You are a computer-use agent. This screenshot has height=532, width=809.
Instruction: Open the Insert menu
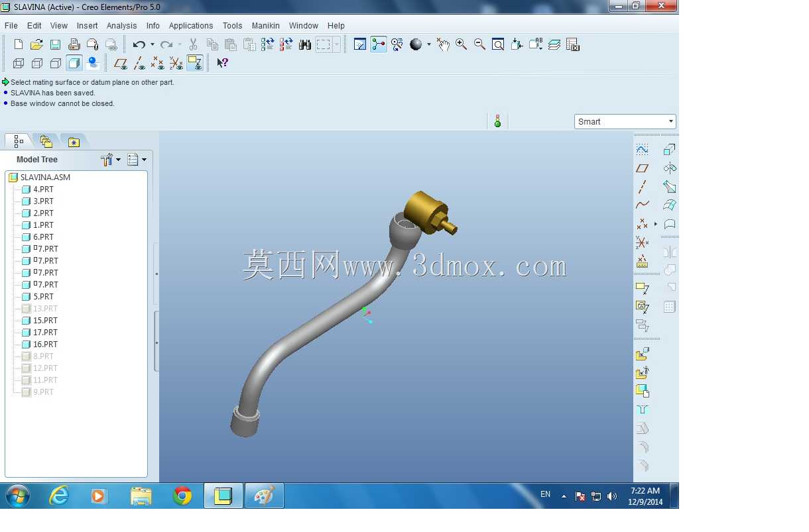pyautogui.click(x=87, y=26)
